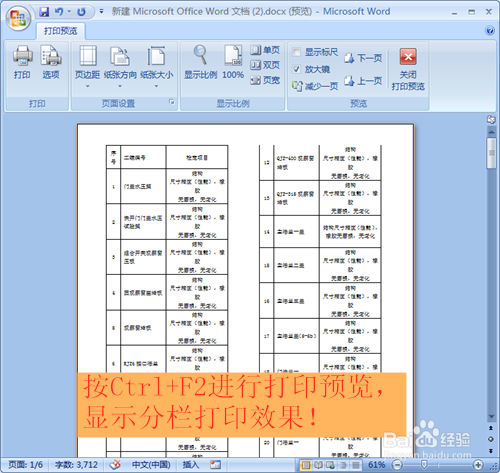Choose 页宽 page width view
The image size is (500, 473).
pyautogui.click(x=265, y=80)
